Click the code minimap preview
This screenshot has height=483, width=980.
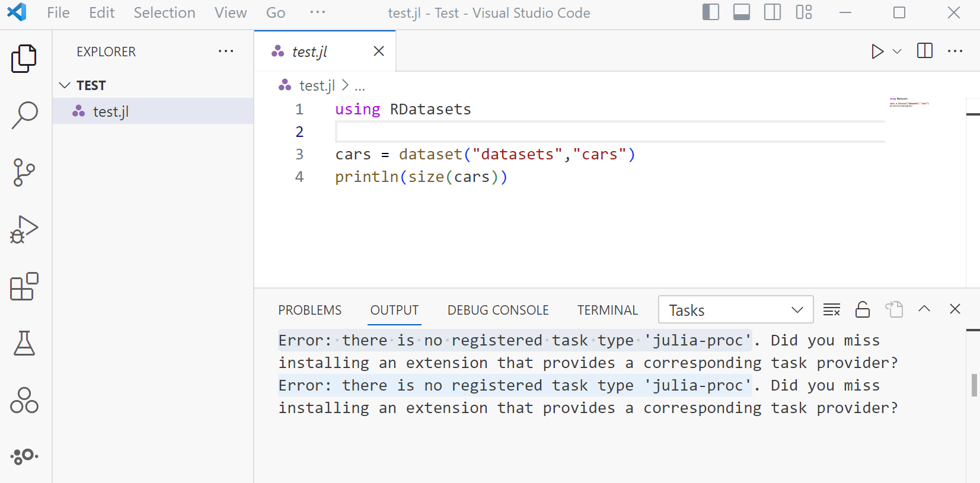click(x=909, y=103)
